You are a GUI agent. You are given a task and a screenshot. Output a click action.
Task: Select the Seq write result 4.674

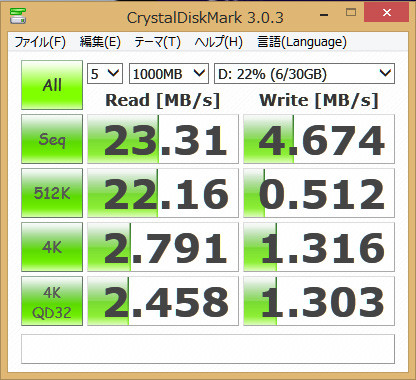coord(319,139)
